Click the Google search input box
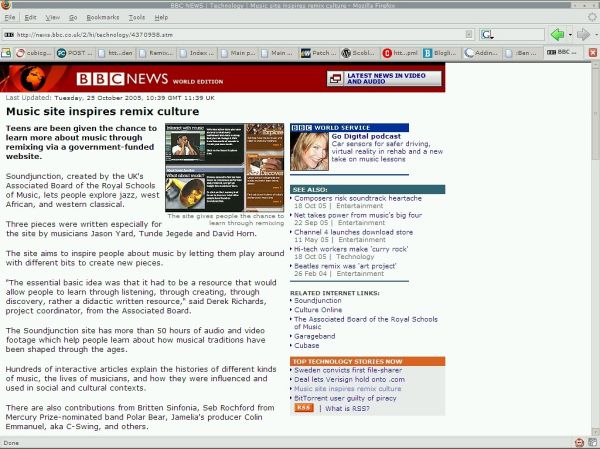The width and height of the screenshot is (600, 449). pyautogui.click(x=518, y=35)
